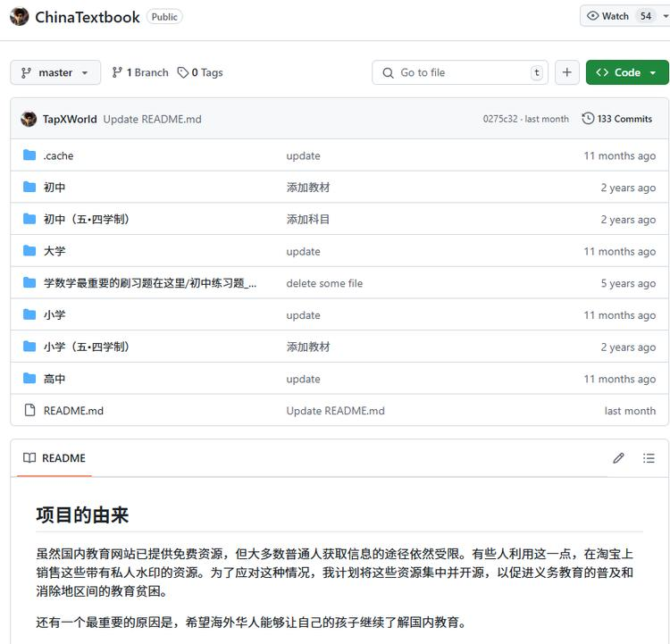Open 添加教材 commit in 小学（五·四学制）row
The height and width of the screenshot is (644, 670).
pos(308,347)
